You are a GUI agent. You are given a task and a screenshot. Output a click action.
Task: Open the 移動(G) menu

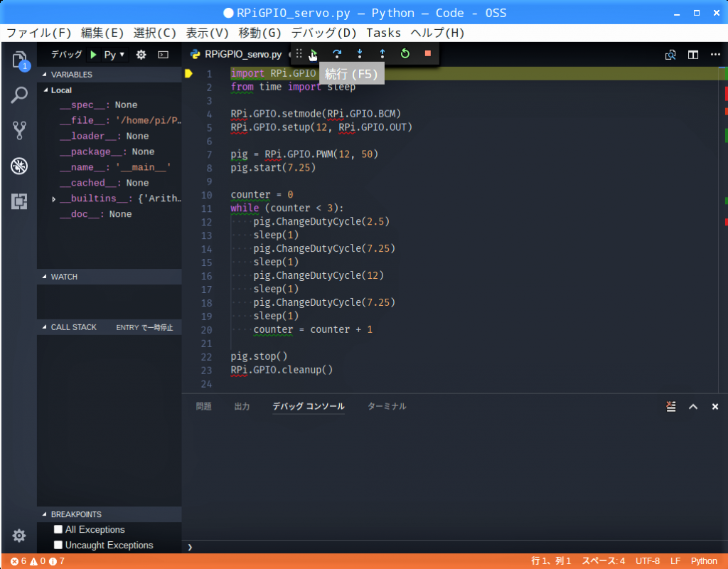260,33
